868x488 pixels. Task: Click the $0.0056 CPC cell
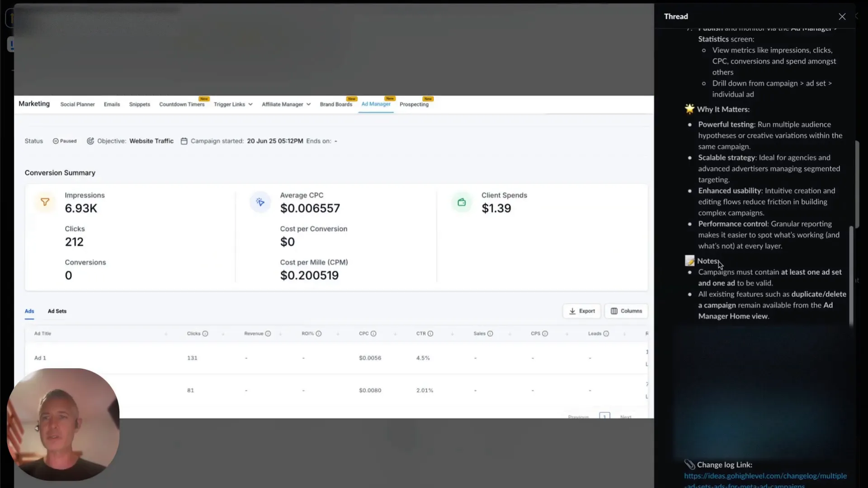pyautogui.click(x=370, y=358)
